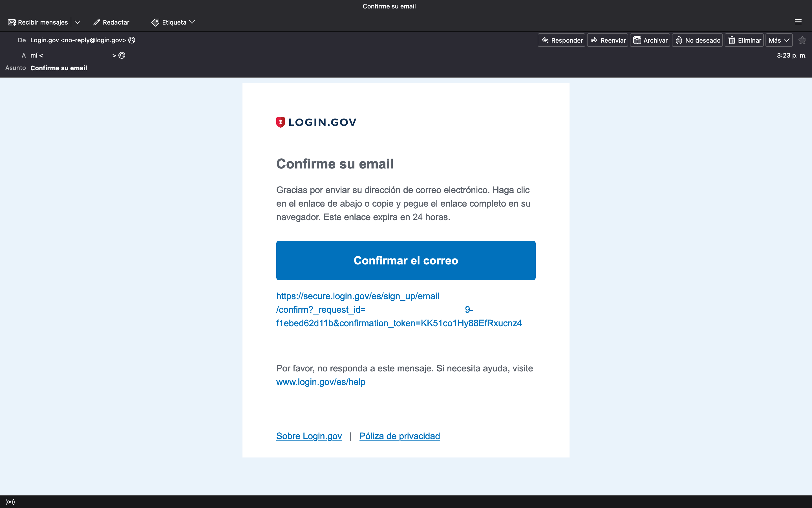Click the contact icon next to no-reply@login.gov
The width and height of the screenshot is (812, 508).
point(132,40)
